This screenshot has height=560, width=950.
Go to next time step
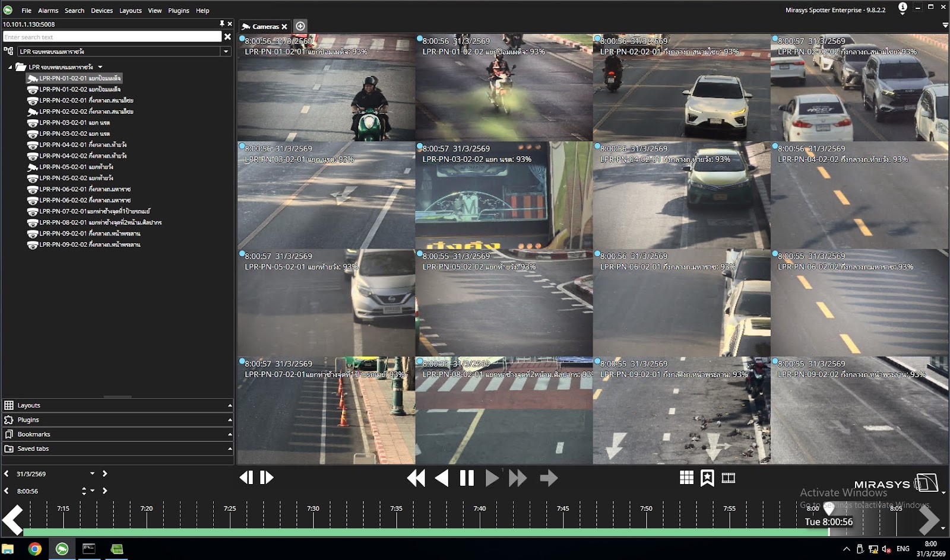click(104, 491)
